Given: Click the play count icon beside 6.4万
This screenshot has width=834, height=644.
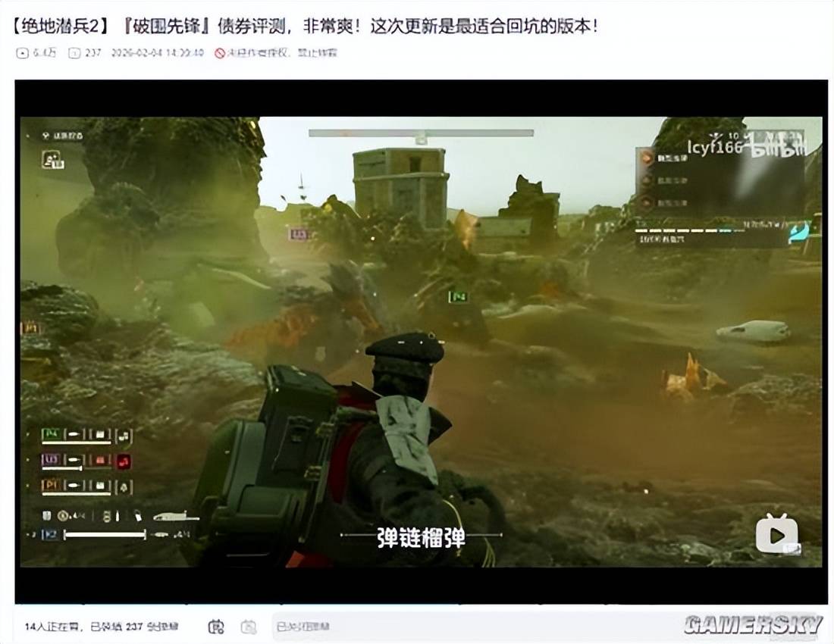Looking at the screenshot, I should point(22,52).
